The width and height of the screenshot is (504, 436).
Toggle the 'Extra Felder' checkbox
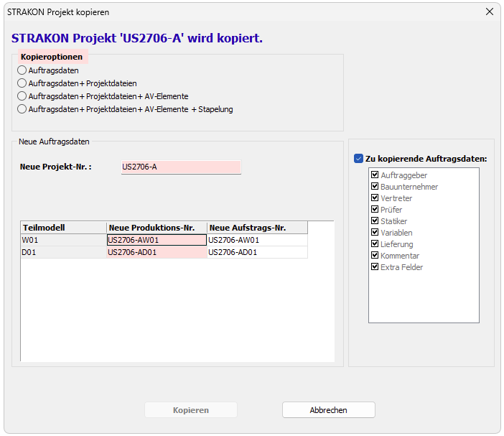coord(375,267)
